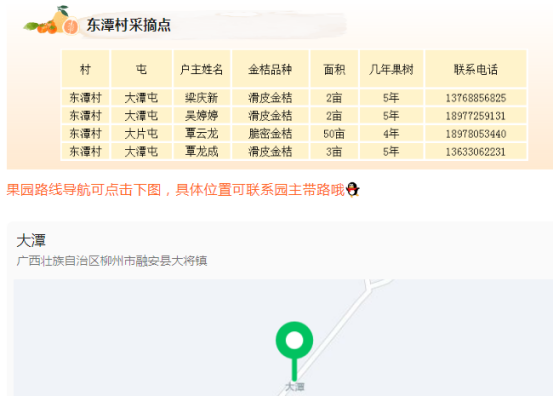Click the red orchard navigation notice text
The image size is (554, 396).
tap(176, 190)
